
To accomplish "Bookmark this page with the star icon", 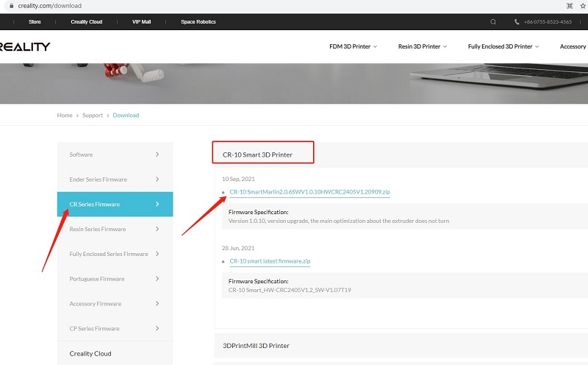I will point(581,5).
